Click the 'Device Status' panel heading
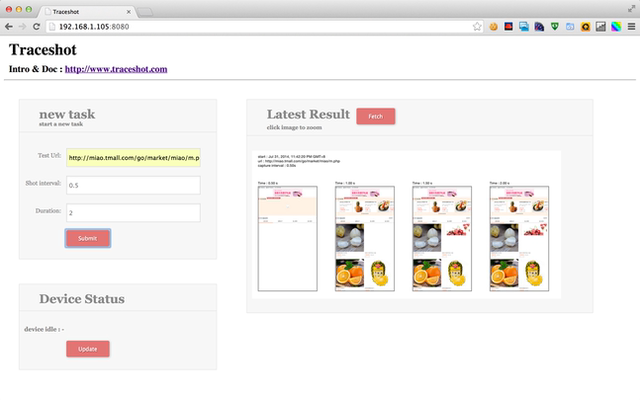 pyautogui.click(x=82, y=299)
